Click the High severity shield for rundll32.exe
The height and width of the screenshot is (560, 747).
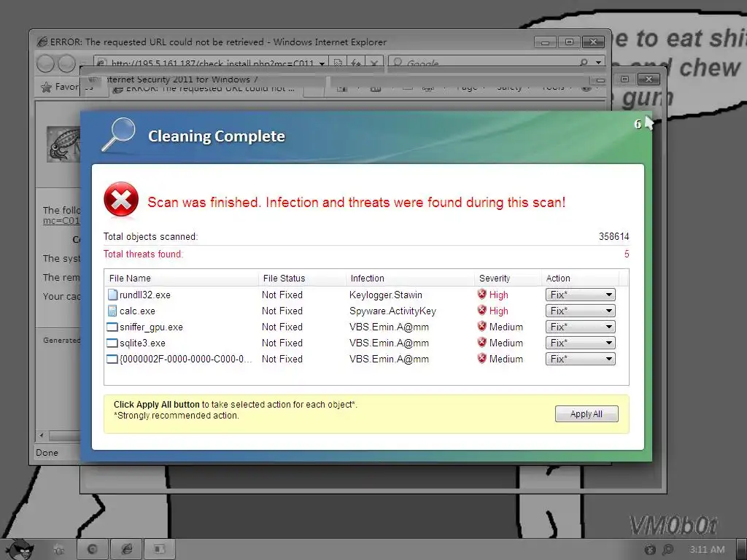coord(481,295)
